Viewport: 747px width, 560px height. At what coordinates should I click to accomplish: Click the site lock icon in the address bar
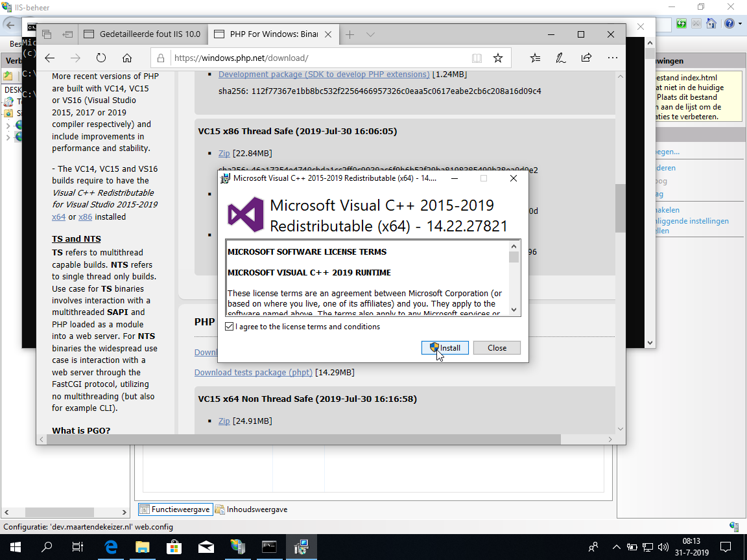coord(161,58)
